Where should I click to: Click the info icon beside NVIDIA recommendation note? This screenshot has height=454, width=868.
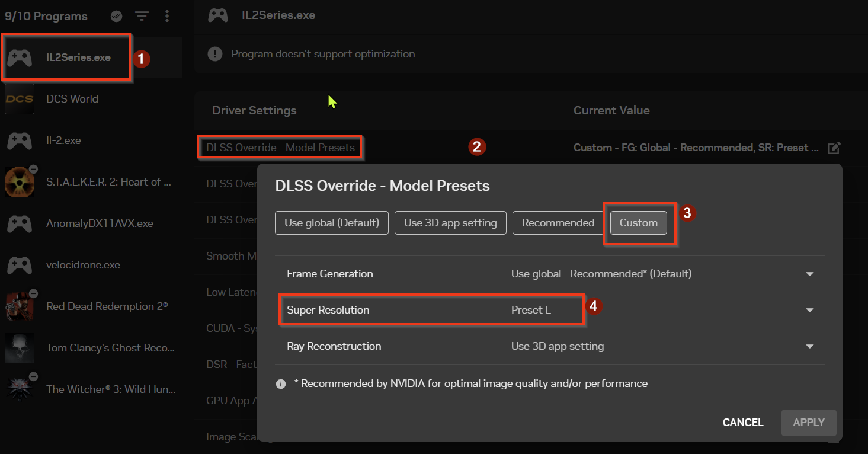(281, 384)
